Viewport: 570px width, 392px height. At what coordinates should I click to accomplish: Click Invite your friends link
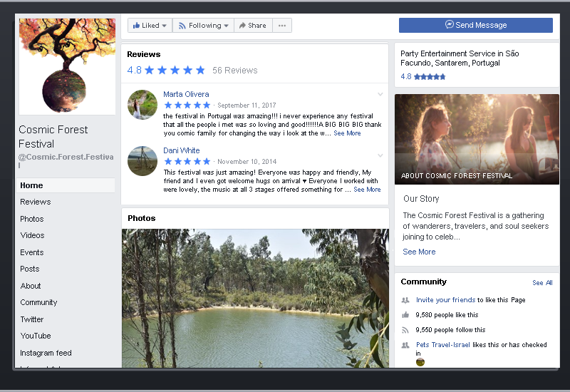point(446,299)
